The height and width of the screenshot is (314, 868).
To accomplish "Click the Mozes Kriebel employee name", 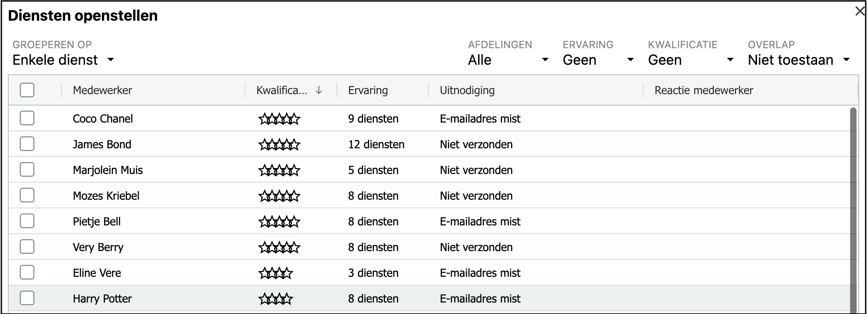I will point(106,196).
